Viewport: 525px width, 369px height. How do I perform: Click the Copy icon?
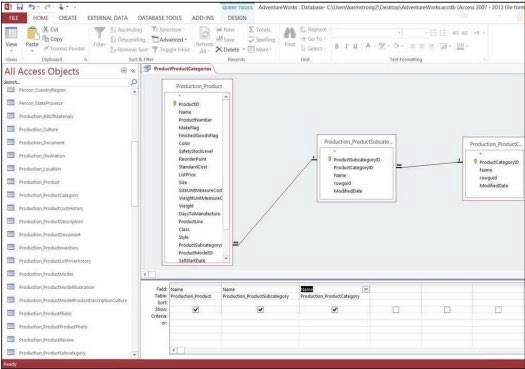(53, 39)
